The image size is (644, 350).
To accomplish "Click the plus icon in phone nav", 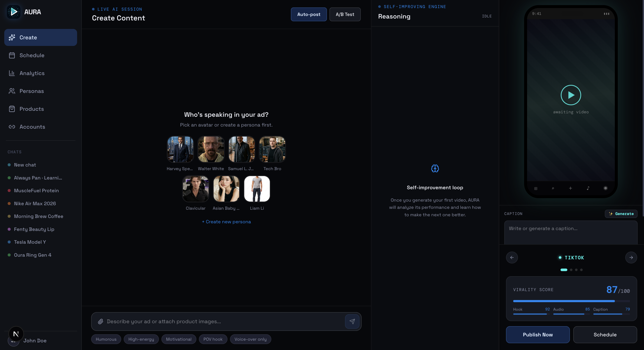I will coord(570,188).
